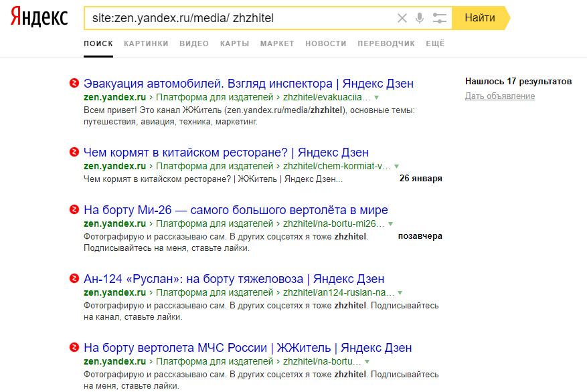Open result Ан-124 «Руслан»: на борту тяжеловоза

(x=234, y=279)
